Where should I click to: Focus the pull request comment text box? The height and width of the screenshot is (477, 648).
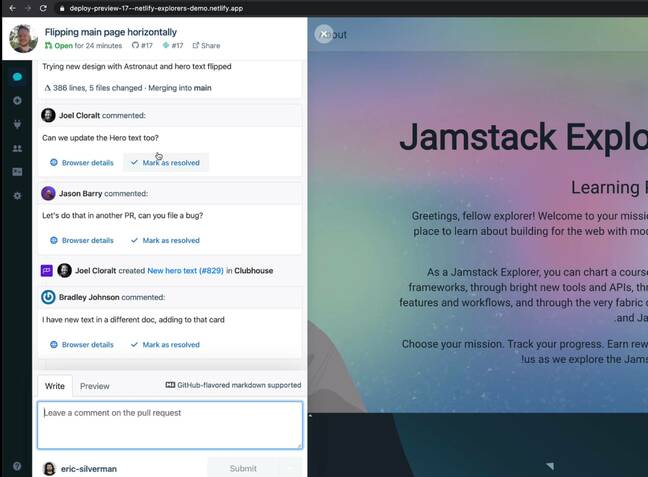click(170, 425)
